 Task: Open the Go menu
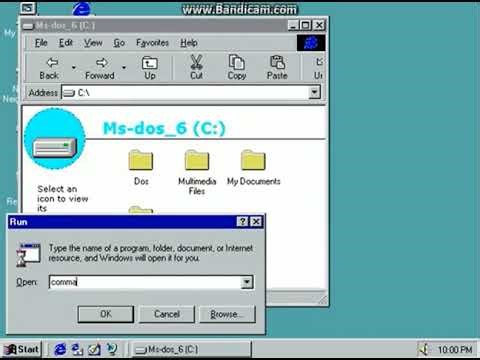(x=119, y=43)
